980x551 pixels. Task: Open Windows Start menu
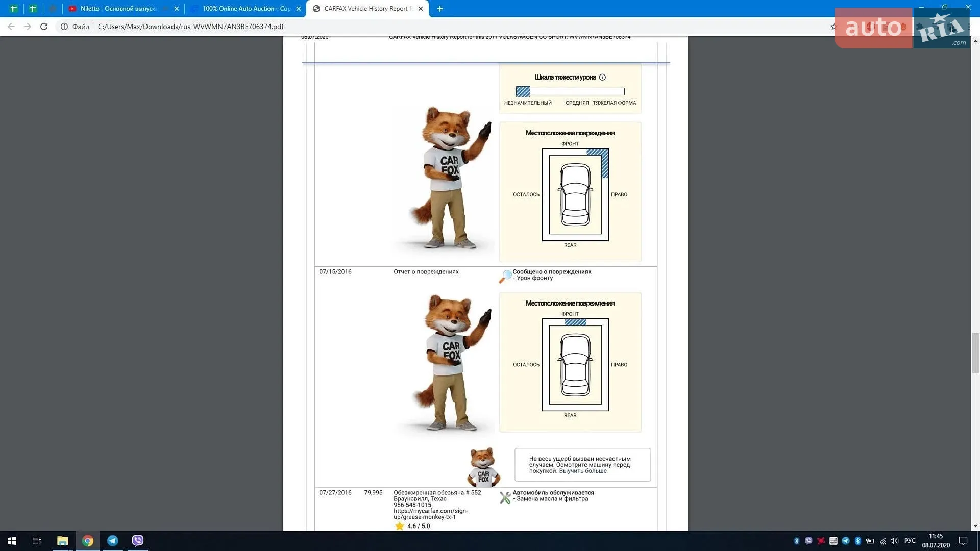coord(12,541)
